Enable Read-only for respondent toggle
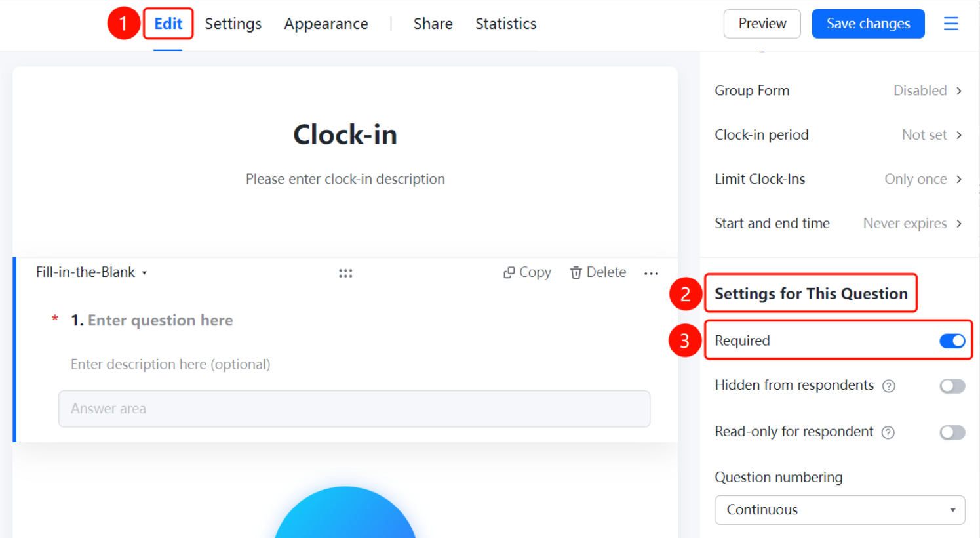Screen dimensions: 980x538 pyautogui.click(x=952, y=432)
